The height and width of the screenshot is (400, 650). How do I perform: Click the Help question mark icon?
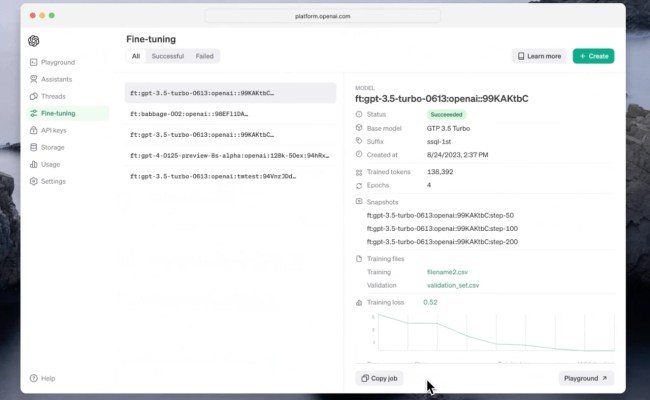pyautogui.click(x=34, y=378)
